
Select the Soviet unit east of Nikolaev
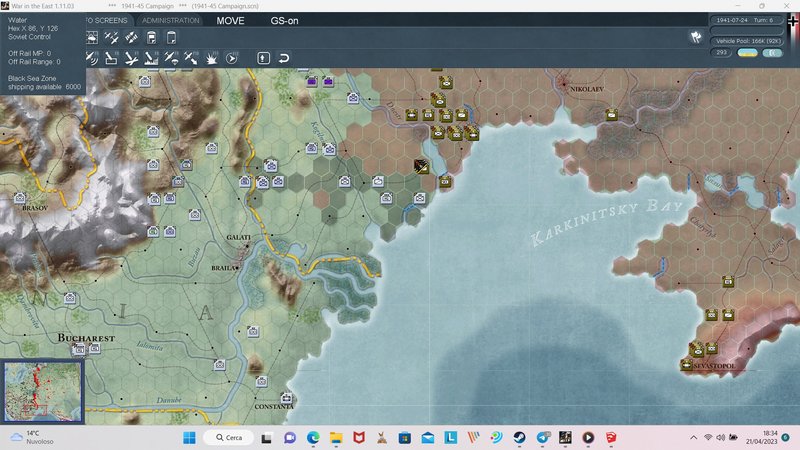(611, 114)
